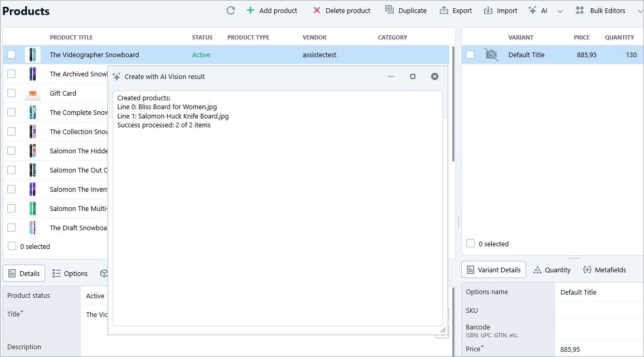
Task: Click the Refresh icon in the toolbar
Action: (230, 10)
